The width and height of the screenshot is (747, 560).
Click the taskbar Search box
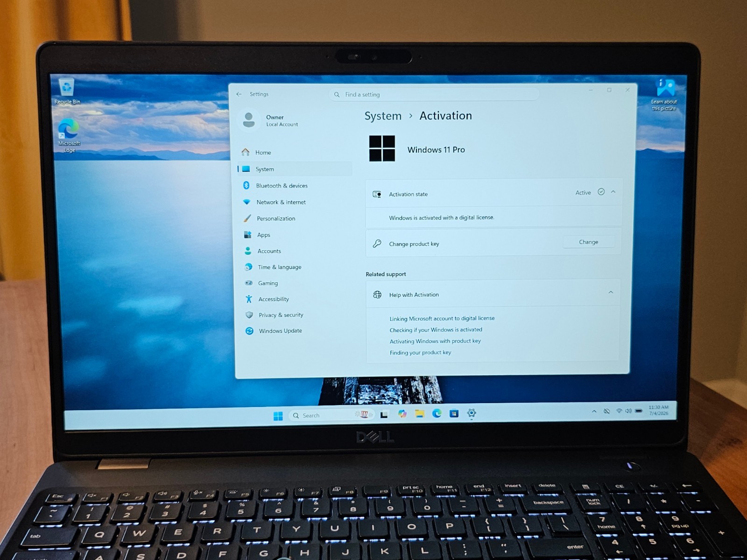coord(331,415)
